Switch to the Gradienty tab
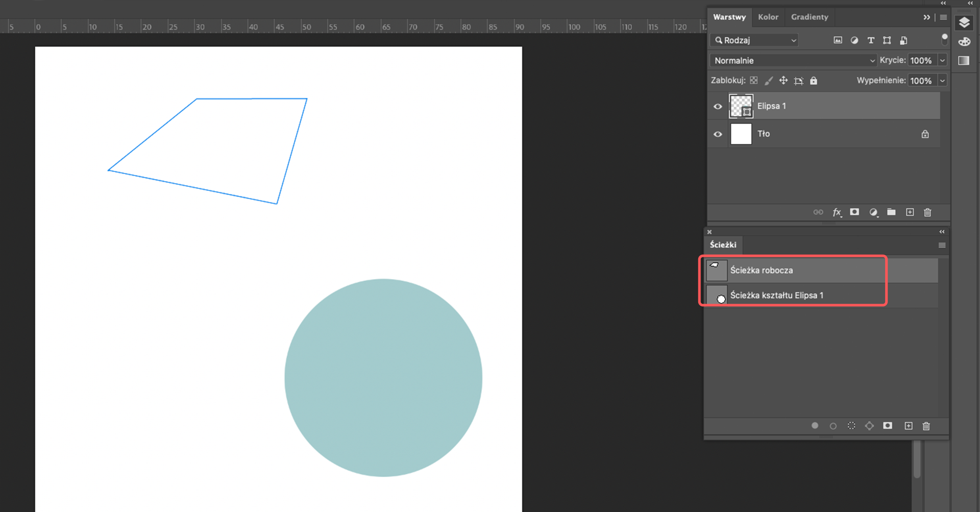The image size is (980, 512). [810, 17]
